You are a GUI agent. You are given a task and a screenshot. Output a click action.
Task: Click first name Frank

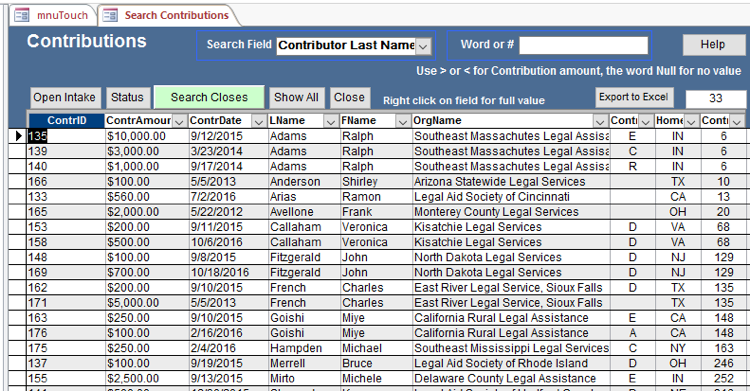(375, 212)
